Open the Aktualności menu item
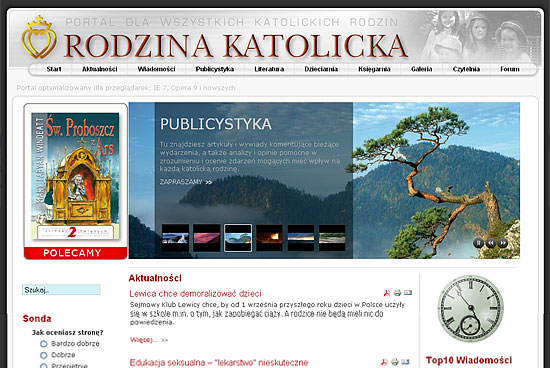The width and height of the screenshot is (550, 368). tap(100, 69)
